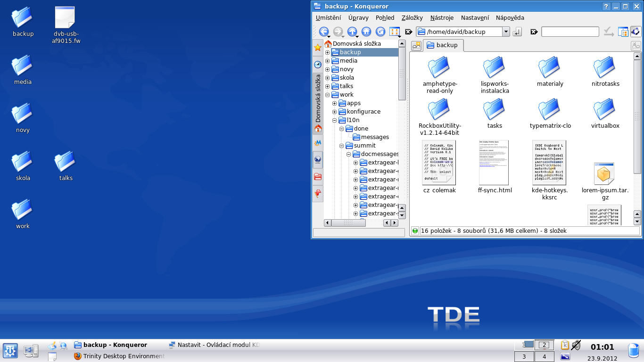
Task: Expand the media tree node
Action: coord(327,61)
